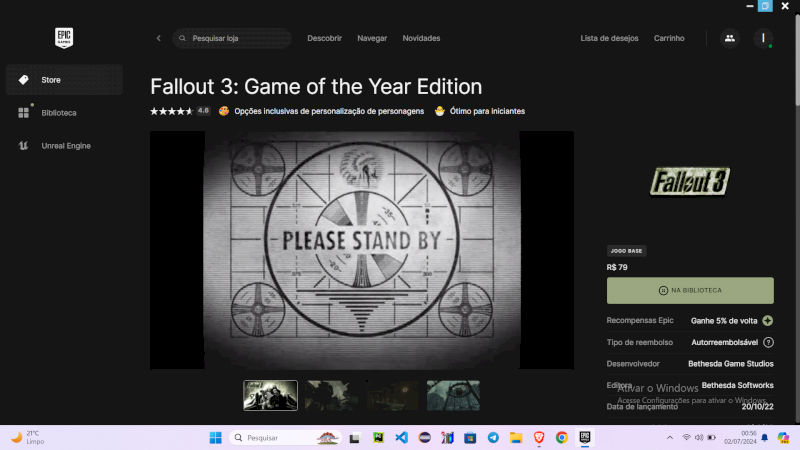The width and height of the screenshot is (800, 450).
Task: Click the Na Biblioteca button
Action: (690, 290)
